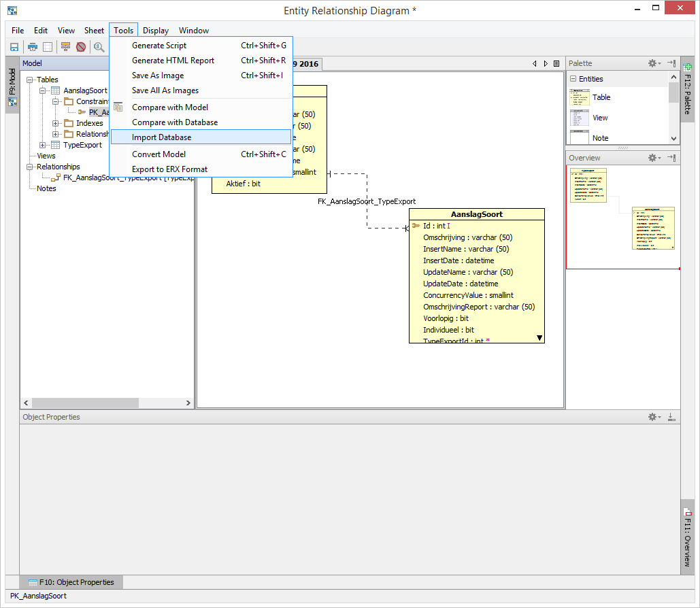
Task: Switch to F10: Object Properties tab
Action: tap(76, 582)
